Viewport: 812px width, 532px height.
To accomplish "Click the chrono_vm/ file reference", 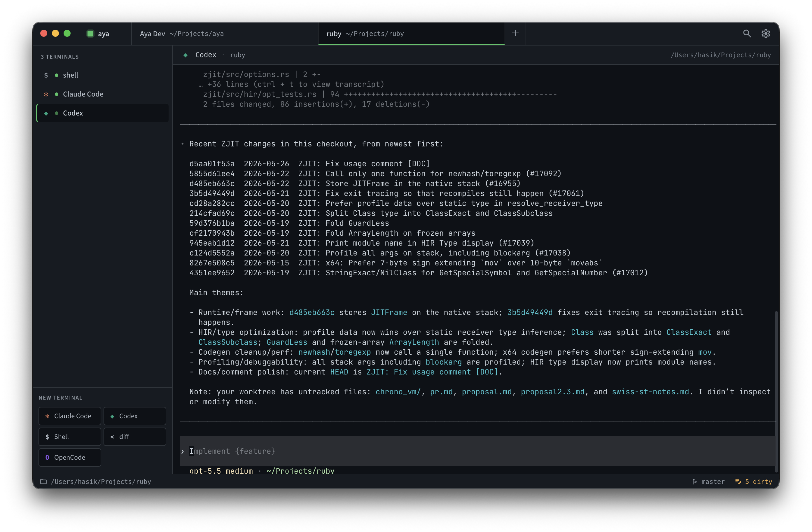I will 398,392.
